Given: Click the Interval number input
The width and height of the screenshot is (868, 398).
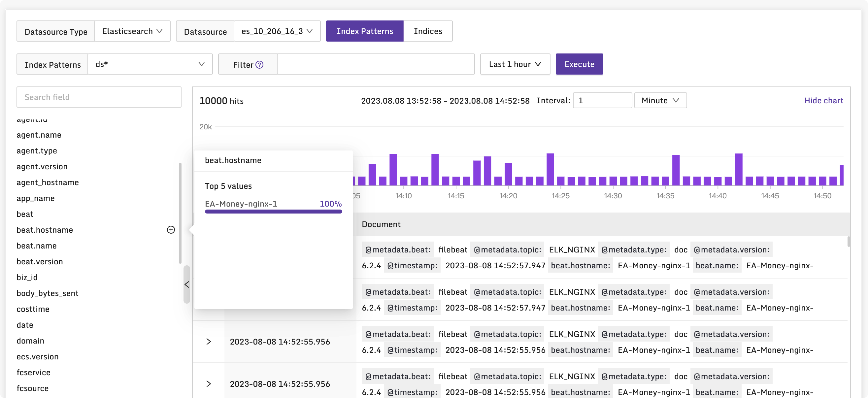Looking at the screenshot, I should click(602, 100).
